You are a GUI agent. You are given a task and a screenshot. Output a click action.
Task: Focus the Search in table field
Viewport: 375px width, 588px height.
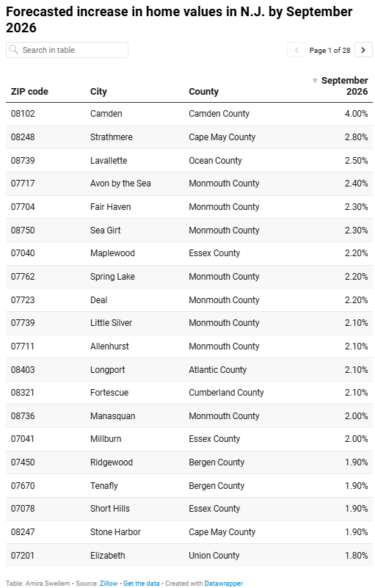point(67,50)
